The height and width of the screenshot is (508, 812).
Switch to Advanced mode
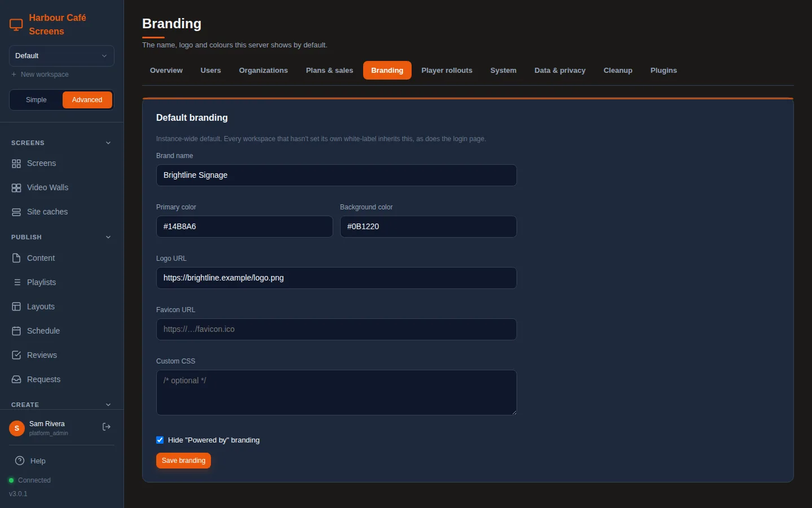click(87, 100)
